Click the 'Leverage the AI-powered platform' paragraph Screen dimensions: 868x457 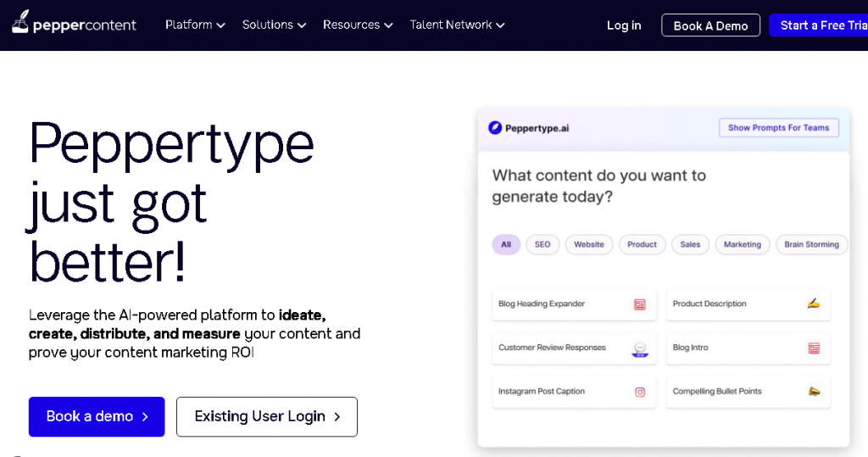click(194, 333)
